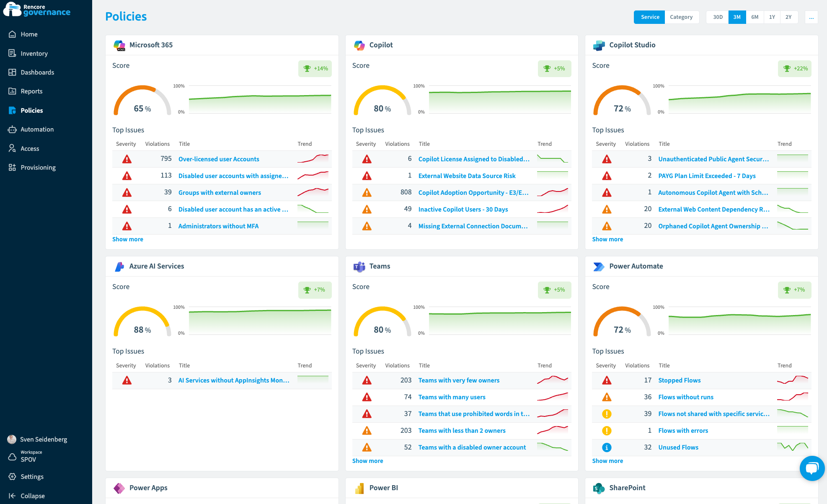Click the Copilot service icon

pyautogui.click(x=359, y=45)
